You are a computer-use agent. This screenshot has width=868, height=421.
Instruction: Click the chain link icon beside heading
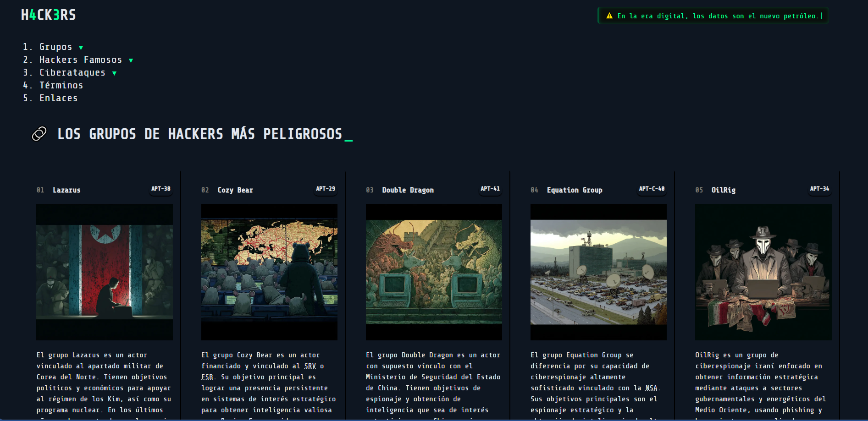(39, 134)
